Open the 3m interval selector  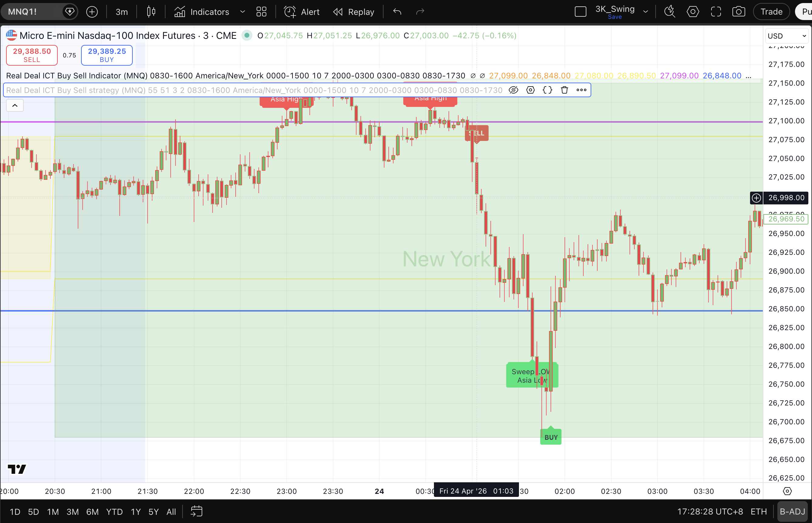[121, 12]
